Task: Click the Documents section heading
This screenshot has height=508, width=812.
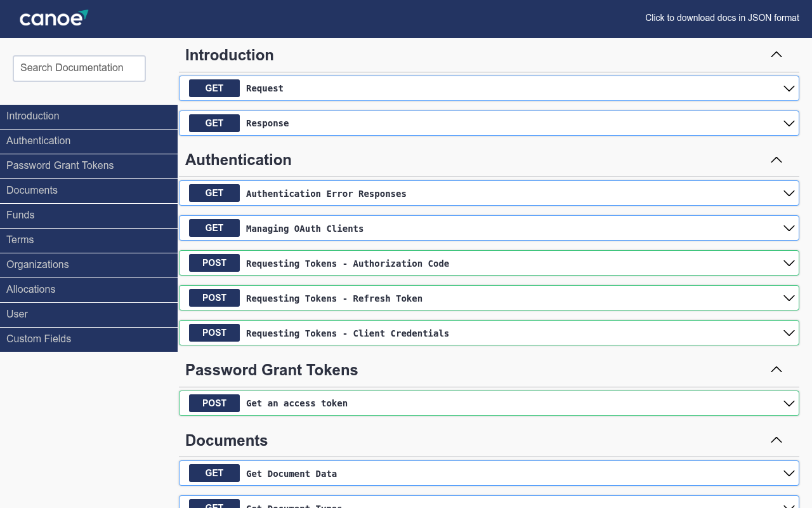Action: [226, 441]
